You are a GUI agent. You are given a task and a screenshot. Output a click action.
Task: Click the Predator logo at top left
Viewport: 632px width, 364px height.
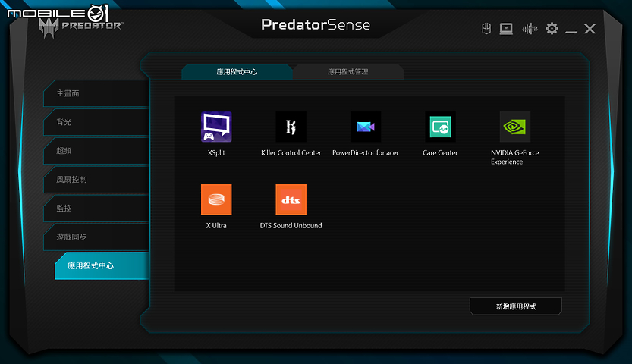click(x=80, y=28)
